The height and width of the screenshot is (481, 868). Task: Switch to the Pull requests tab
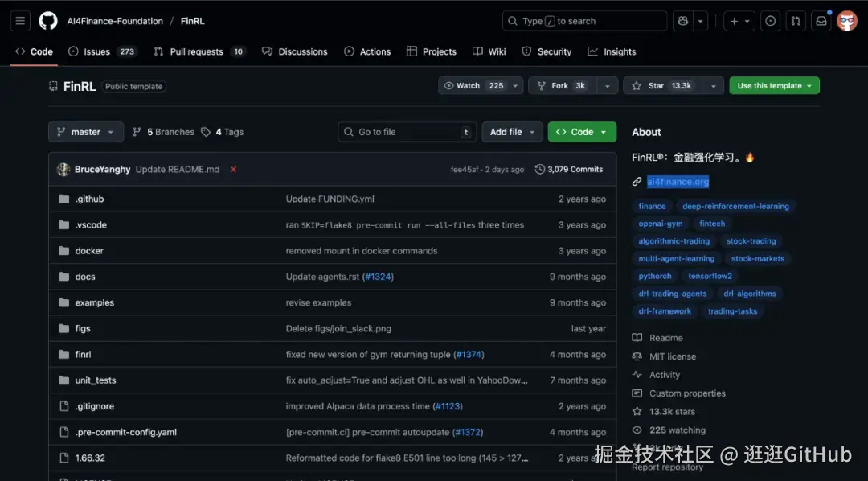click(x=199, y=51)
